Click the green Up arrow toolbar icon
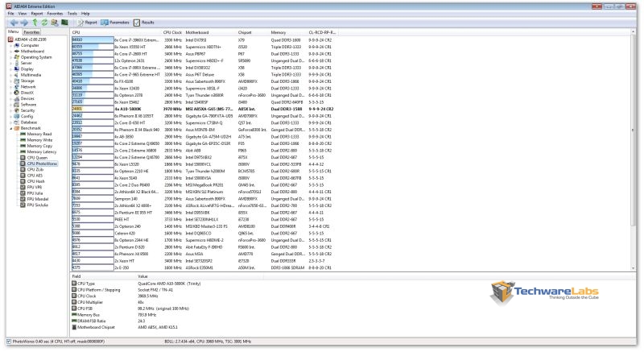Viewport: 644px width, 352px height. [x=35, y=23]
